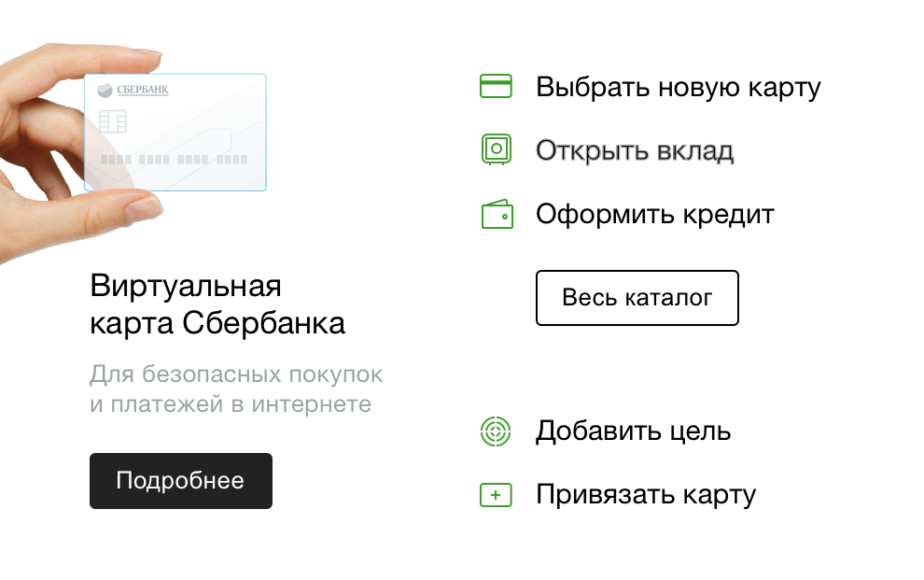Click the Виртуальная карта Сбербанка heading

pos(217,304)
